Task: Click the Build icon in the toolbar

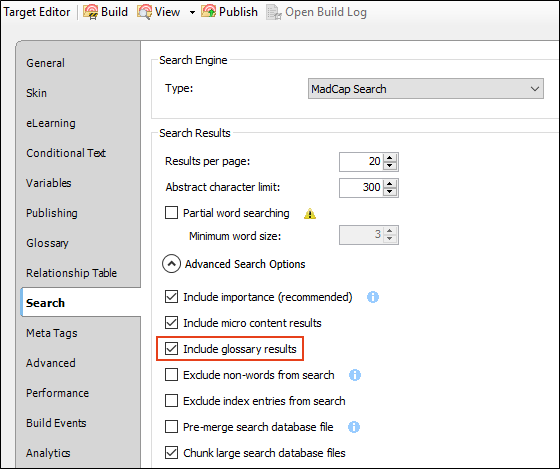Action: pyautogui.click(x=91, y=12)
